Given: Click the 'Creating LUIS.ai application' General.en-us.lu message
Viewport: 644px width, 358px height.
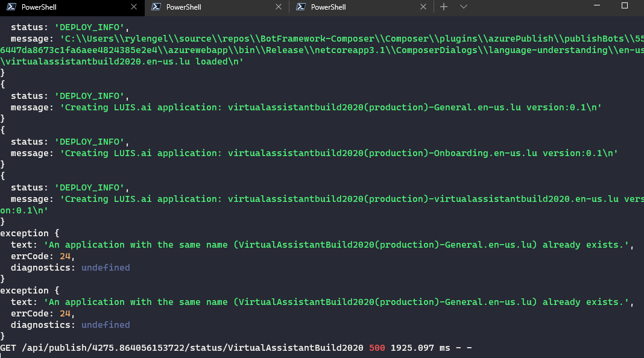Looking at the screenshot, I should pos(306,107).
